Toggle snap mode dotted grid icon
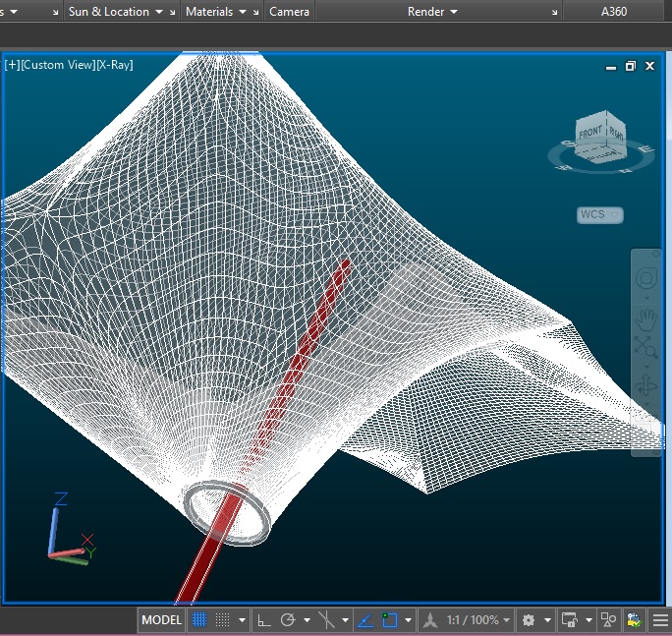The height and width of the screenshot is (636, 672). (x=222, y=620)
